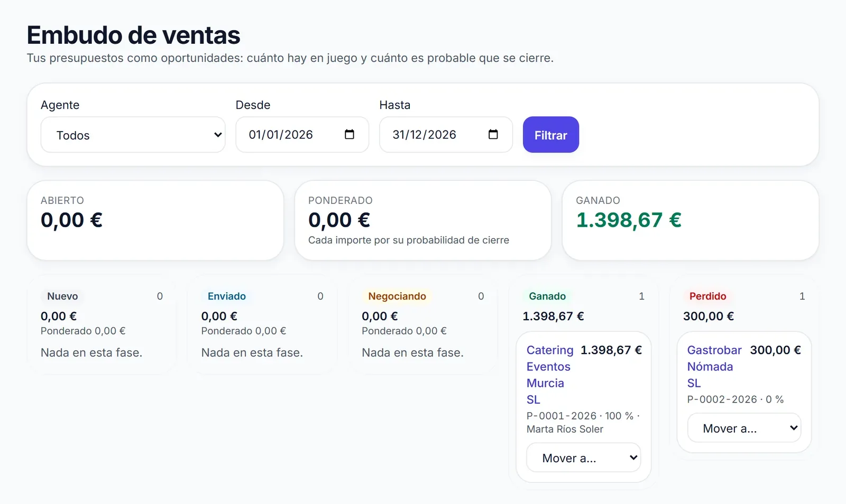Image resolution: width=846 pixels, height=504 pixels.
Task: Click the Perdido stage label
Action: tap(707, 296)
